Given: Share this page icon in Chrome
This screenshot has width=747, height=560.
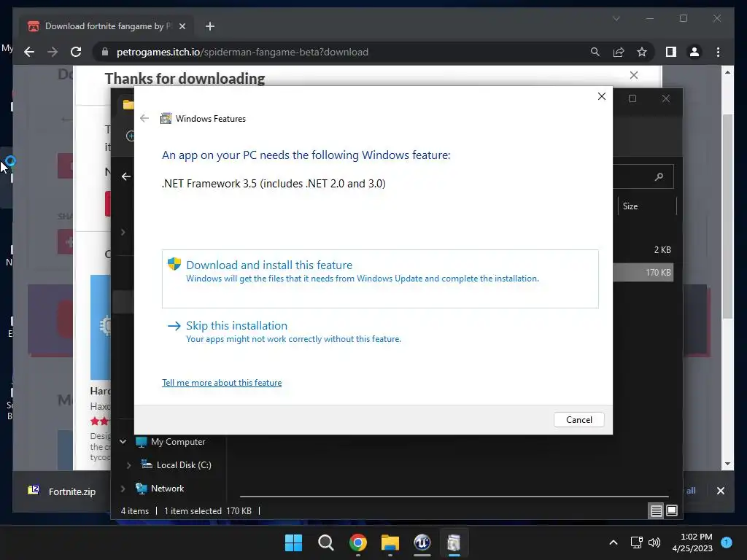Looking at the screenshot, I should point(619,52).
